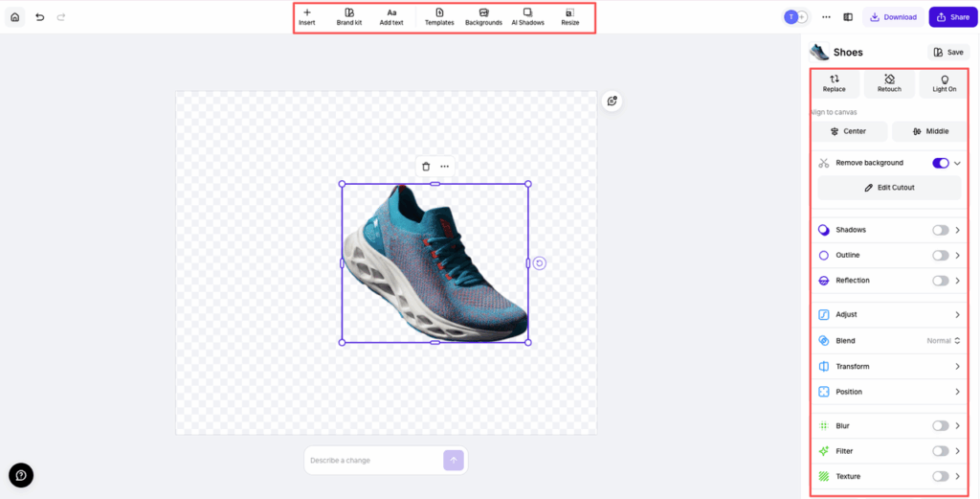Expand the Position settings arrow
The width and height of the screenshot is (980, 499).
pyautogui.click(x=957, y=392)
